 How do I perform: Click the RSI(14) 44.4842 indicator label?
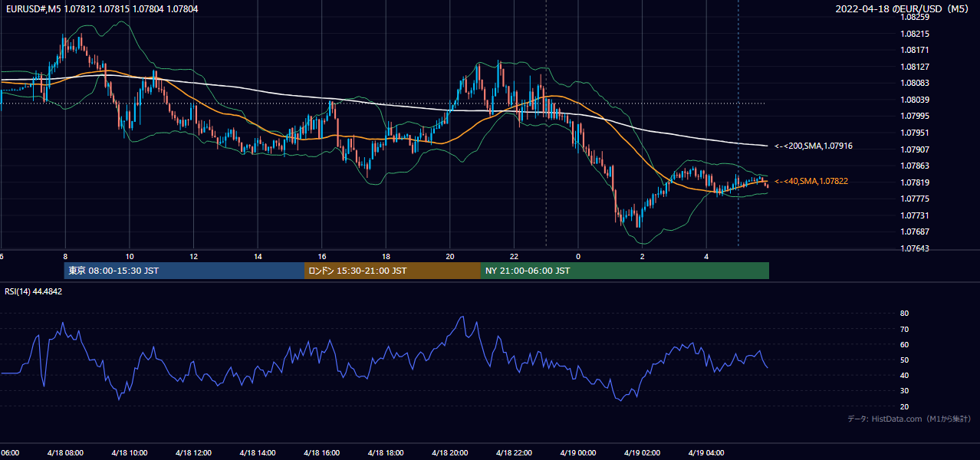pyautogui.click(x=34, y=291)
